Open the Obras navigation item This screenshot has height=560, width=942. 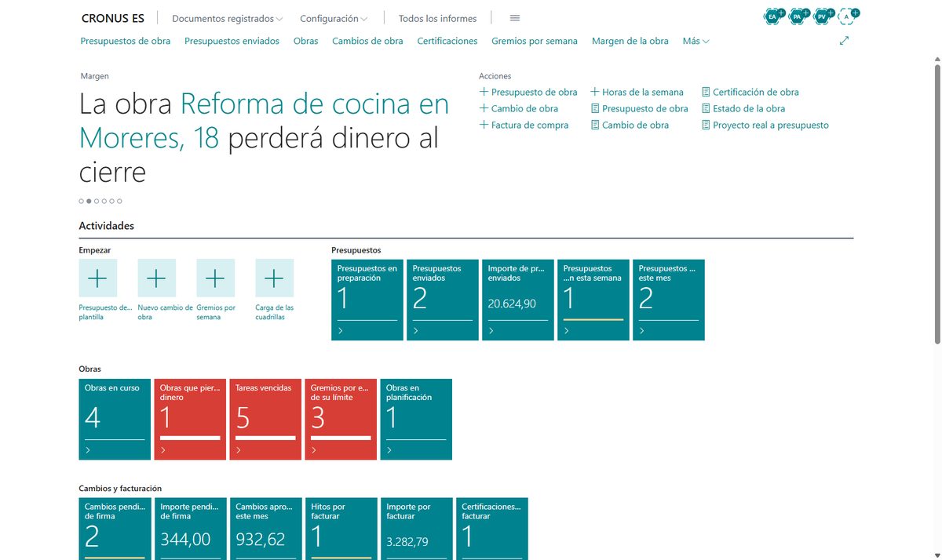(x=306, y=41)
